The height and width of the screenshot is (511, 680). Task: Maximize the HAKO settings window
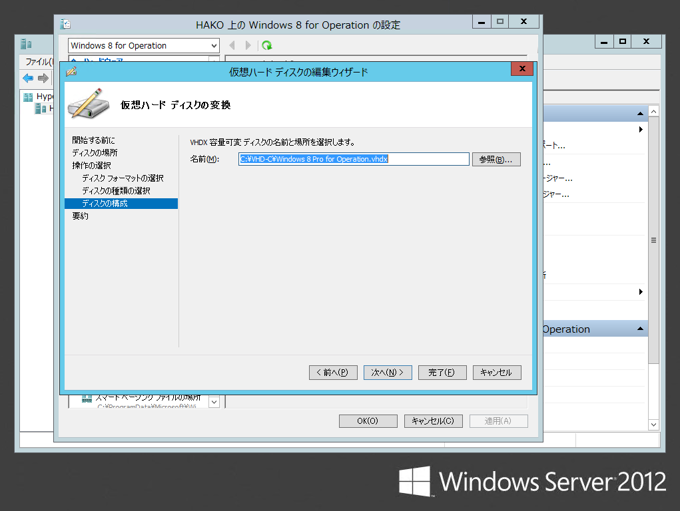pos(500,21)
